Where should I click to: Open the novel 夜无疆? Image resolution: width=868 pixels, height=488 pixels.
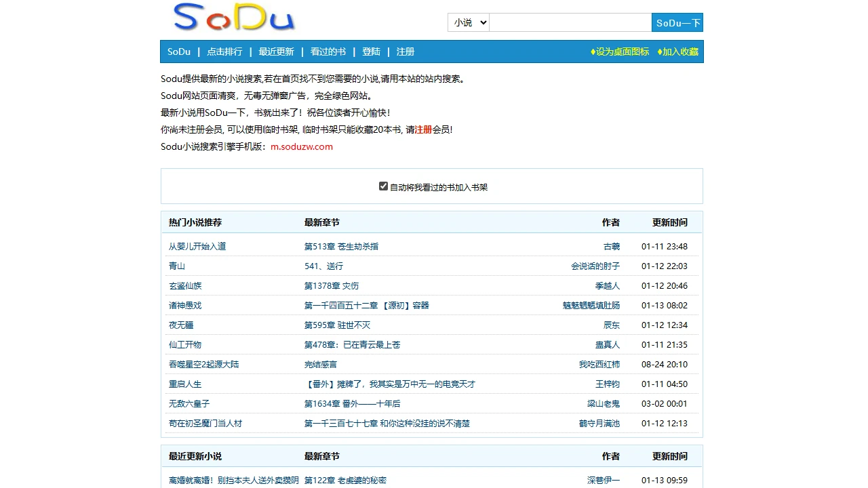(181, 325)
